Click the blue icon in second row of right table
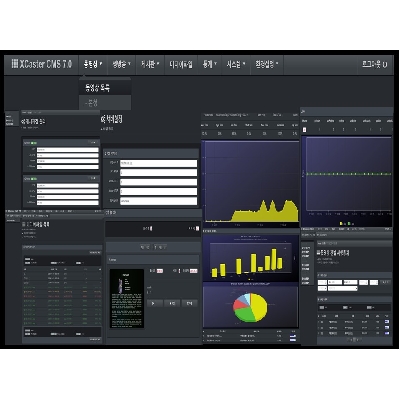Viewport: 400px width, 400px height. point(387,328)
